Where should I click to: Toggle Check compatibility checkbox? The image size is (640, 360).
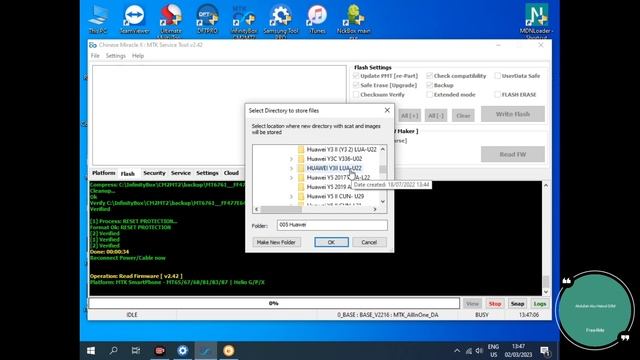coord(429,76)
